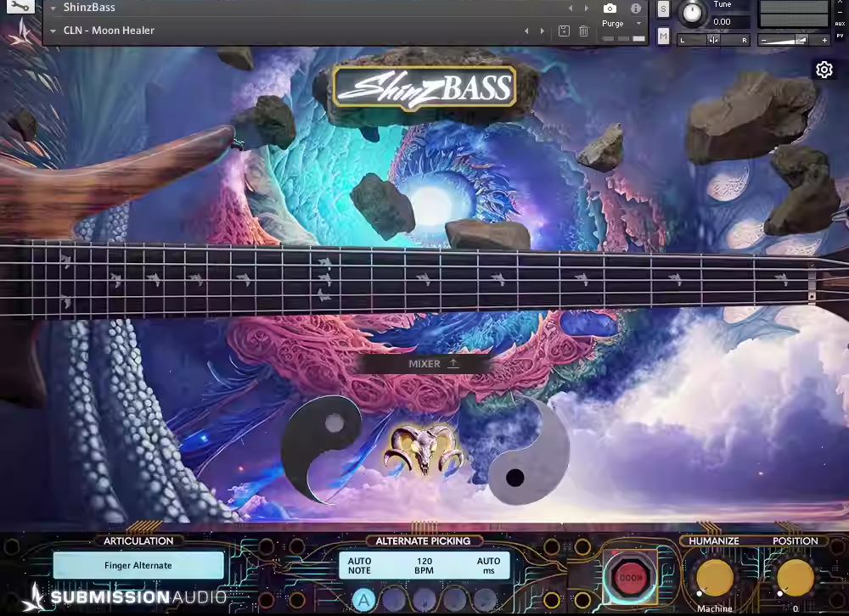849x616 pixels.
Task: Click the 120 BPM value
Action: (424, 566)
